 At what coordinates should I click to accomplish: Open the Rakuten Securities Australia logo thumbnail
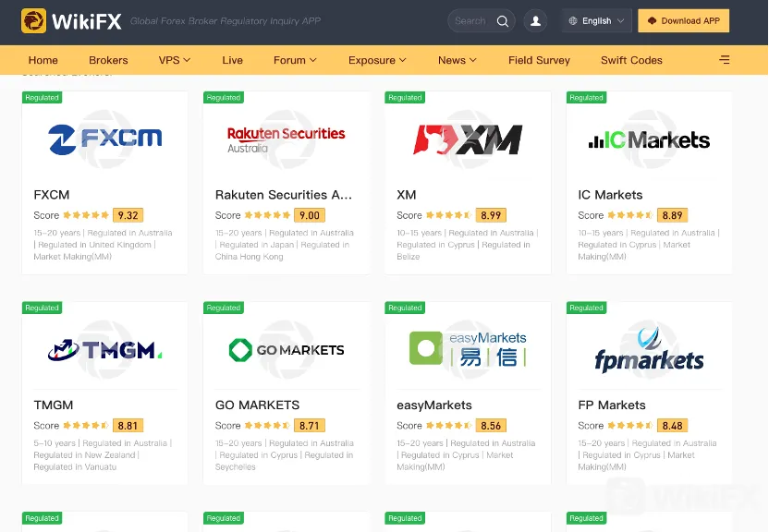(x=287, y=139)
